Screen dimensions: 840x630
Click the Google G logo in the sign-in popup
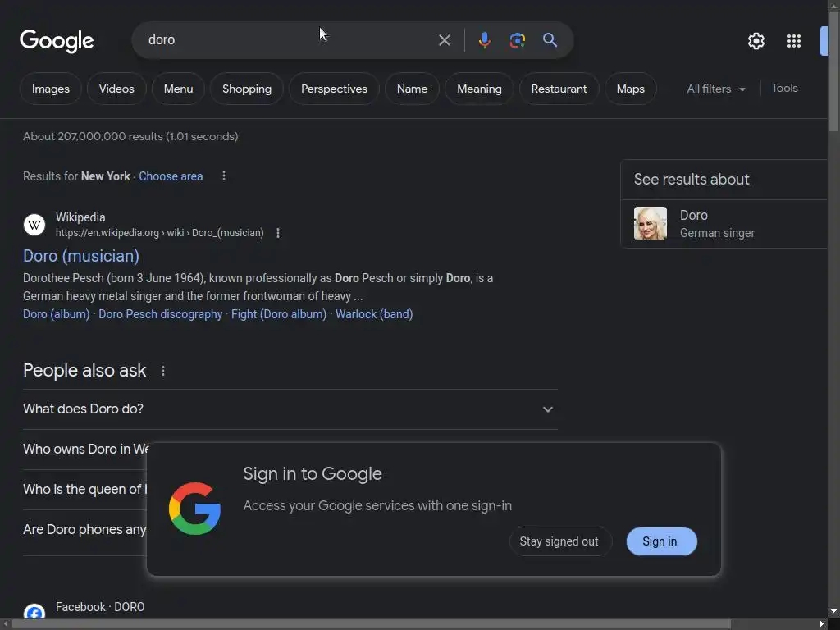(x=195, y=509)
